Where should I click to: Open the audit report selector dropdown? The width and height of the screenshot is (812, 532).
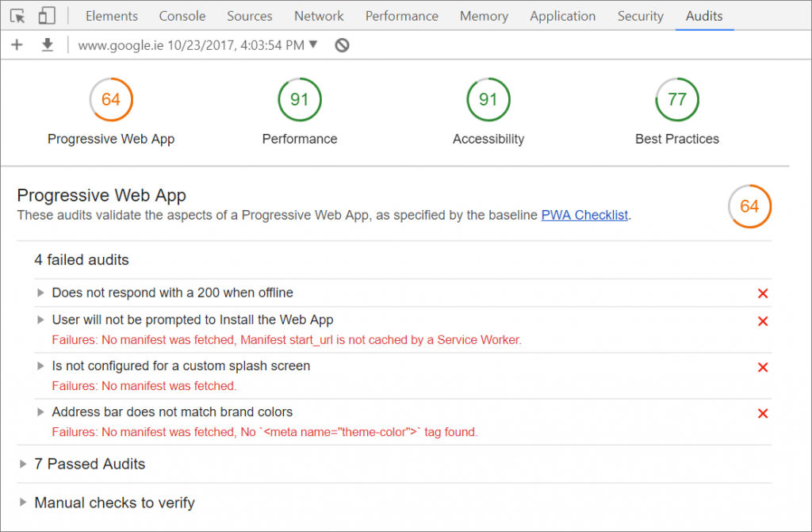[x=197, y=45]
